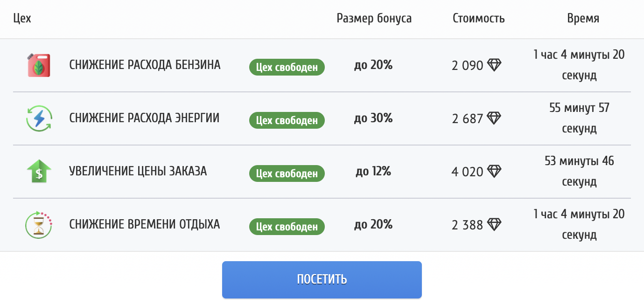Click the Размер бонуса column header
Screen dimensions: 644x305
point(374,19)
